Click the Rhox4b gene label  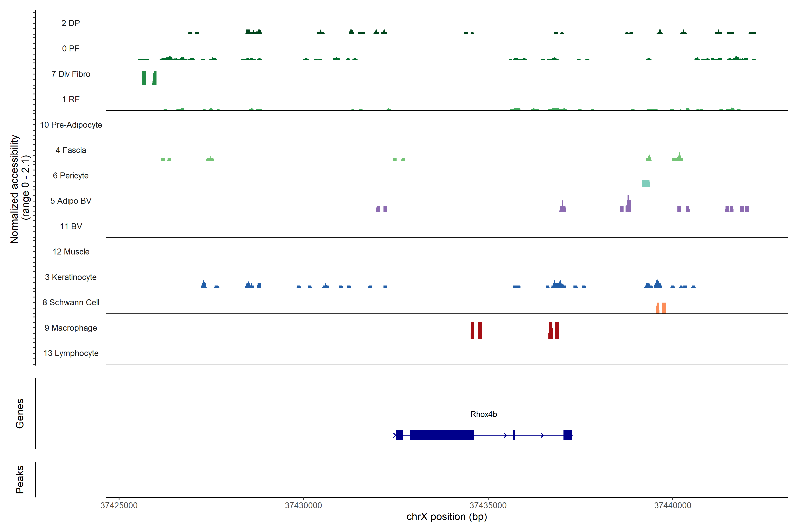[x=483, y=414]
